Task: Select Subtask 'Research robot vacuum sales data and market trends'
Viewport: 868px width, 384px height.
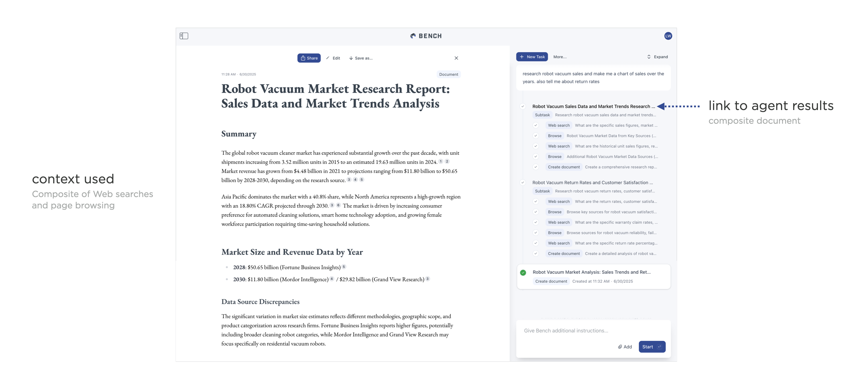Action: pyautogui.click(x=594, y=115)
